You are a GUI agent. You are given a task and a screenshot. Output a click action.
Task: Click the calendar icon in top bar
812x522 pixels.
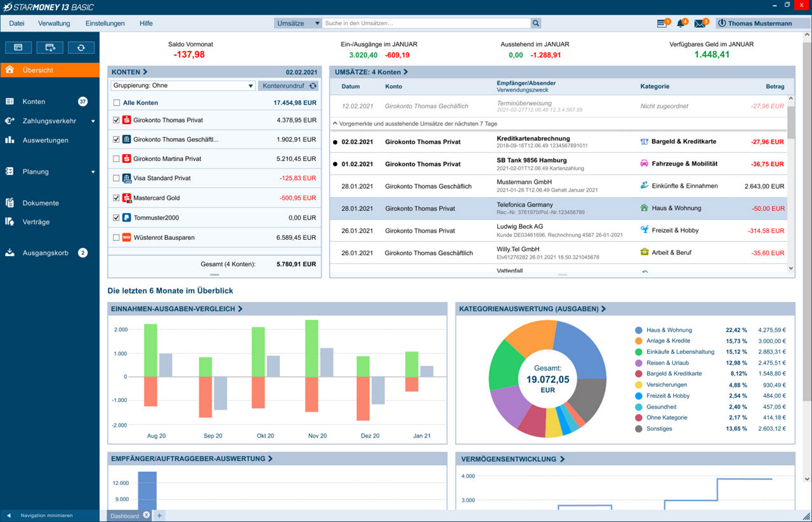[x=662, y=23]
